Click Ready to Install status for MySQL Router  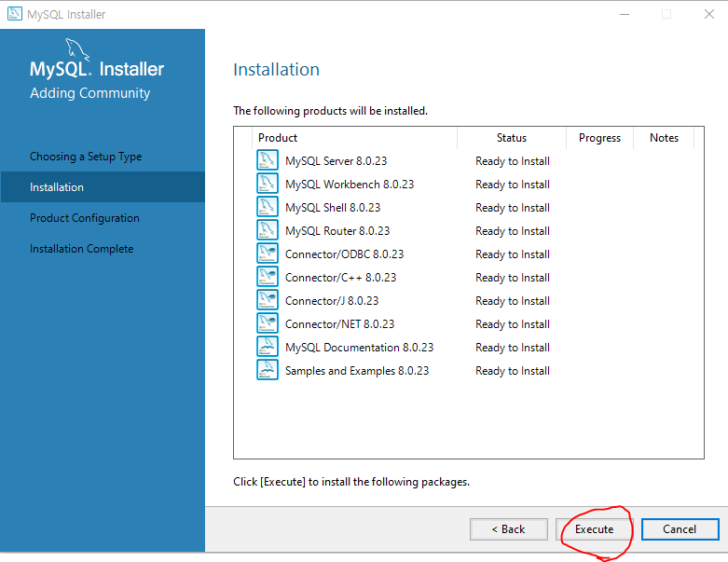click(513, 230)
